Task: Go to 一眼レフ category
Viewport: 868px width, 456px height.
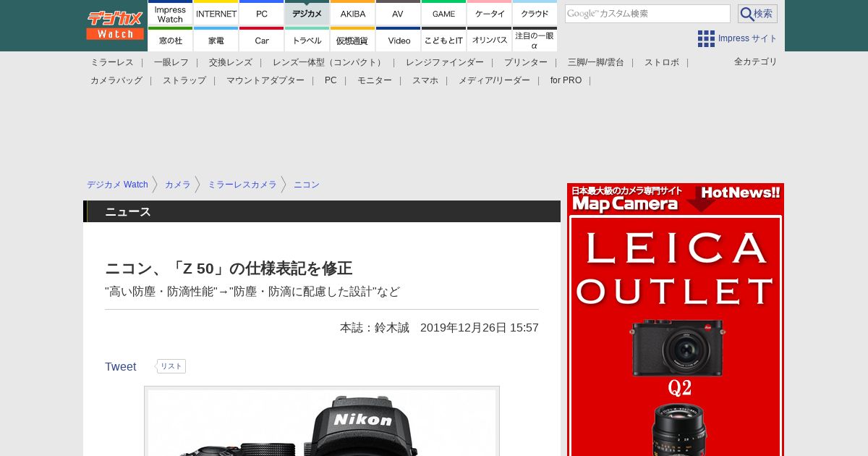Action: tap(171, 62)
